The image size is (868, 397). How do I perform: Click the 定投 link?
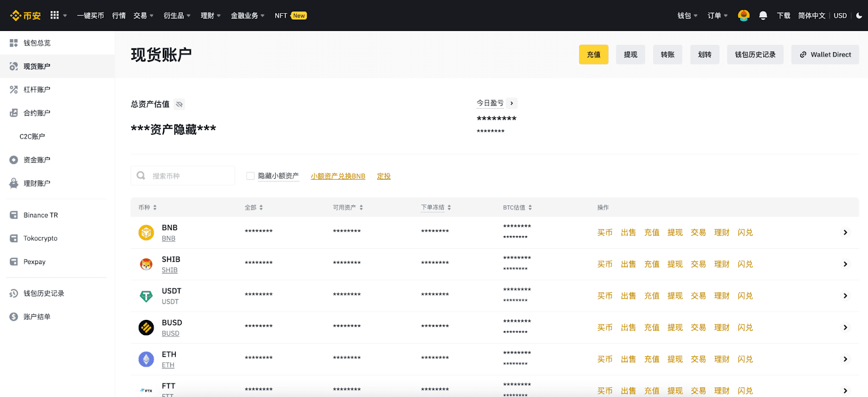[384, 176]
